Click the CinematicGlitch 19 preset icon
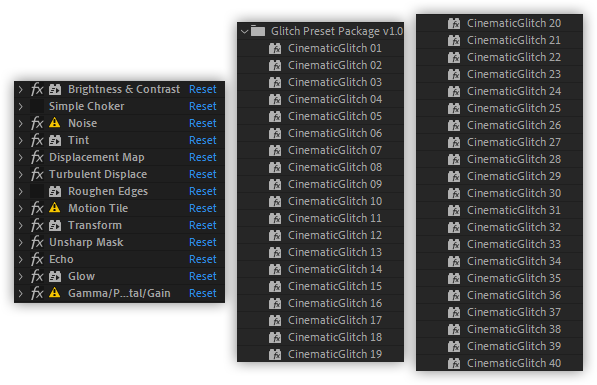The height and width of the screenshot is (385, 597). 275,355
